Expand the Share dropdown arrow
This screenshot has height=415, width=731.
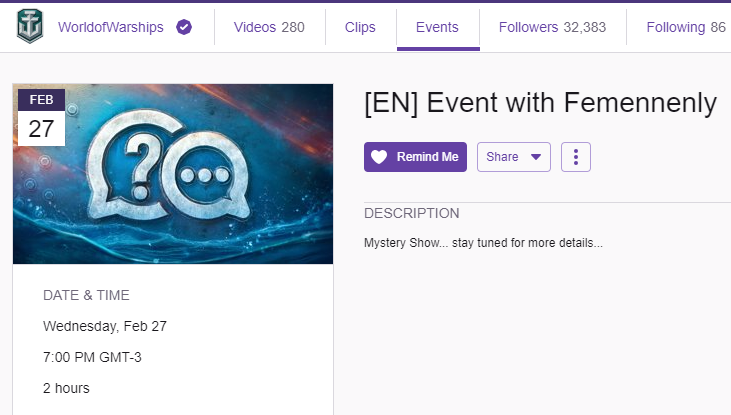point(536,157)
